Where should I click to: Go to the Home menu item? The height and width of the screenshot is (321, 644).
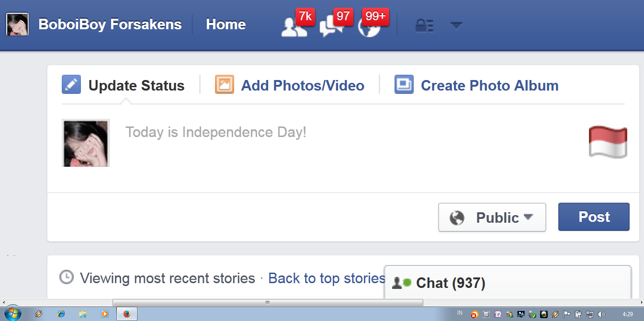[226, 24]
